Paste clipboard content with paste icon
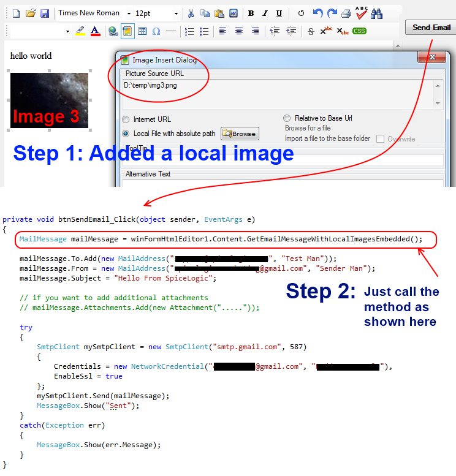The width and height of the screenshot is (456, 476). click(x=219, y=13)
